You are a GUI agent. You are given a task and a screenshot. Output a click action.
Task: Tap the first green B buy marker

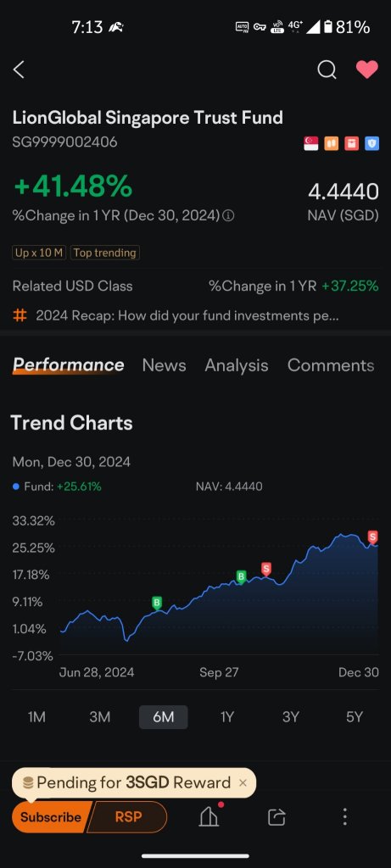point(157,603)
